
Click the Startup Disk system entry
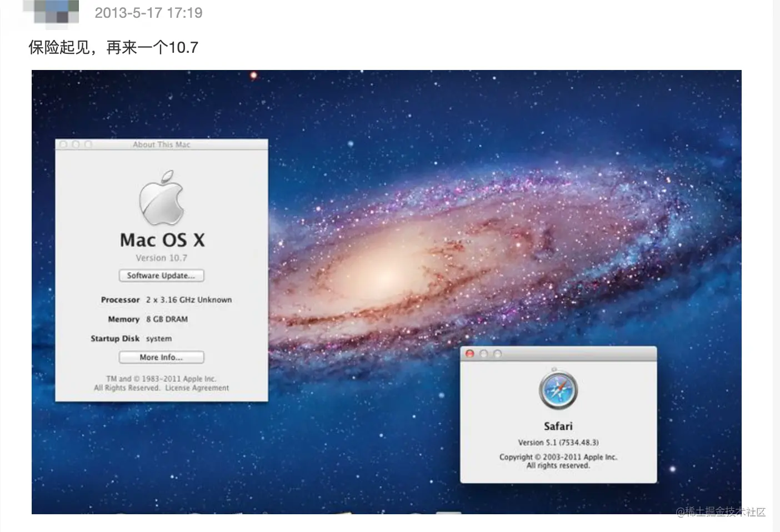tap(158, 338)
